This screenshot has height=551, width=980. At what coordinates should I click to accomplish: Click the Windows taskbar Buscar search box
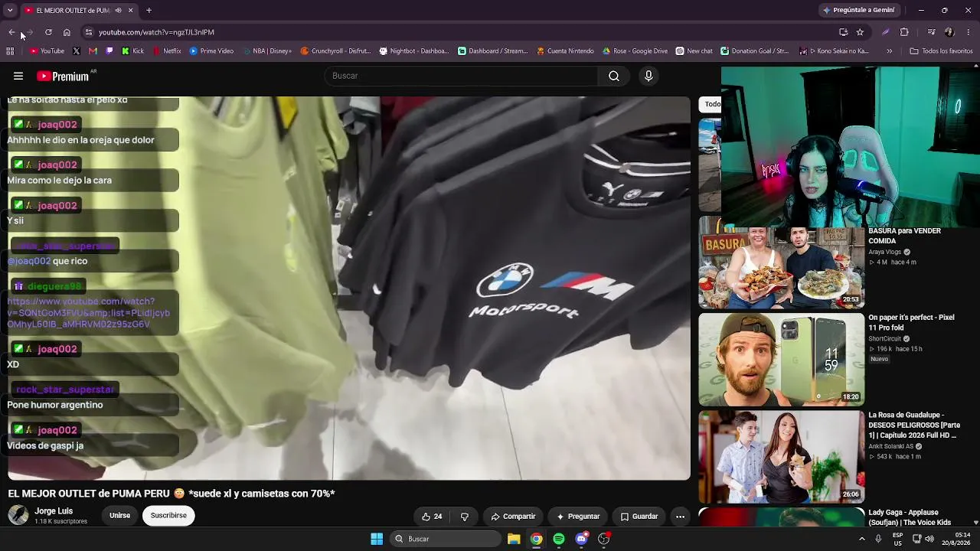coord(446,539)
